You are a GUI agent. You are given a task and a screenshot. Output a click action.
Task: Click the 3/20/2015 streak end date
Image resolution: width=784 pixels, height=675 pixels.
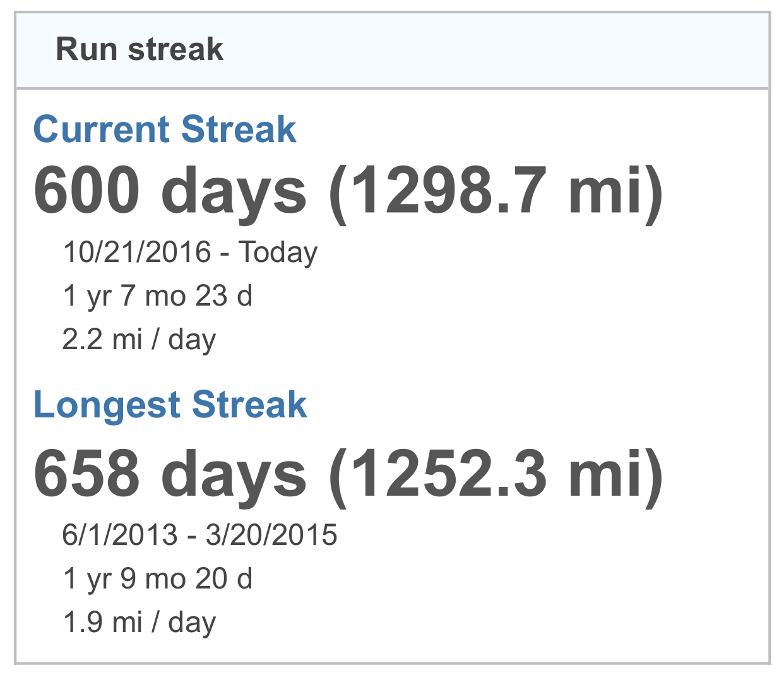click(271, 535)
